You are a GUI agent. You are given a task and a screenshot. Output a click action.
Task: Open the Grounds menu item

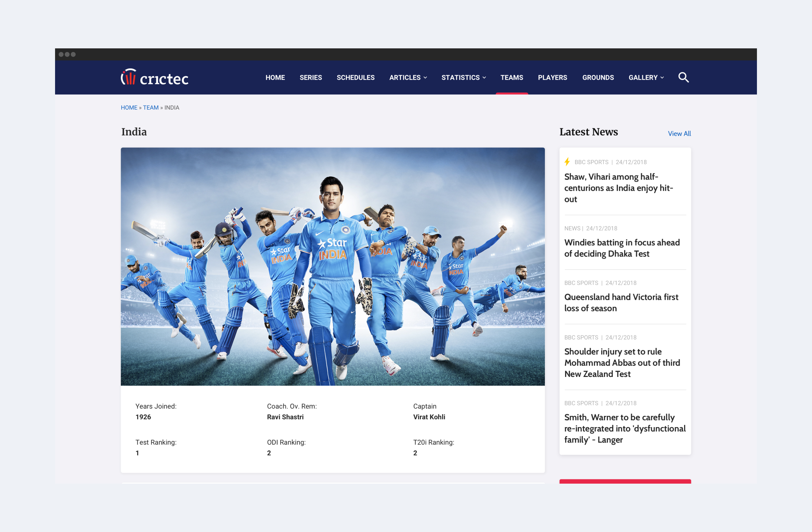tap(598, 78)
